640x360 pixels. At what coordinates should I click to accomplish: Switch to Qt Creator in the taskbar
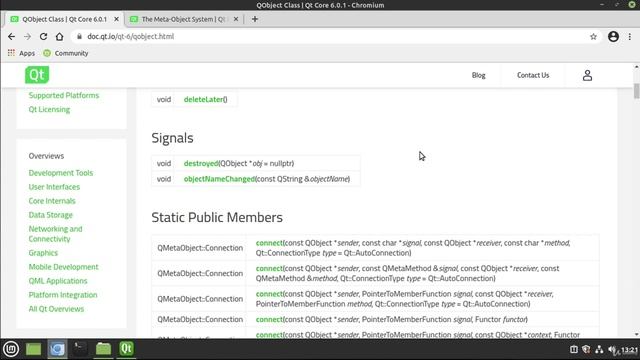click(127, 349)
